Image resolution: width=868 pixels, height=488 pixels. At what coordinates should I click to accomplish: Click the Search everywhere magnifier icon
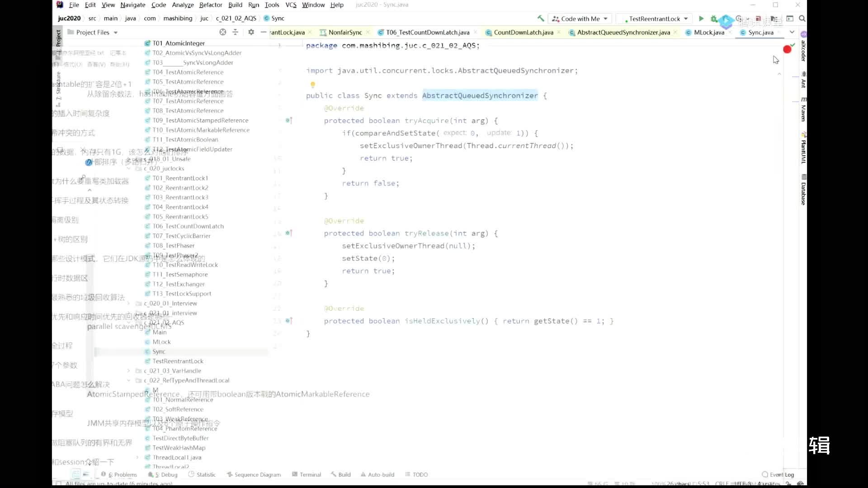coord(802,19)
